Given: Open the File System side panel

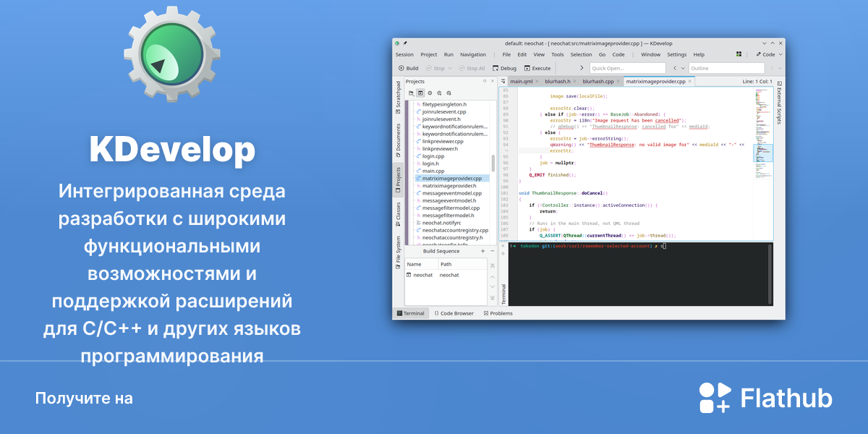Looking at the screenshot, I should pos(398,254).
